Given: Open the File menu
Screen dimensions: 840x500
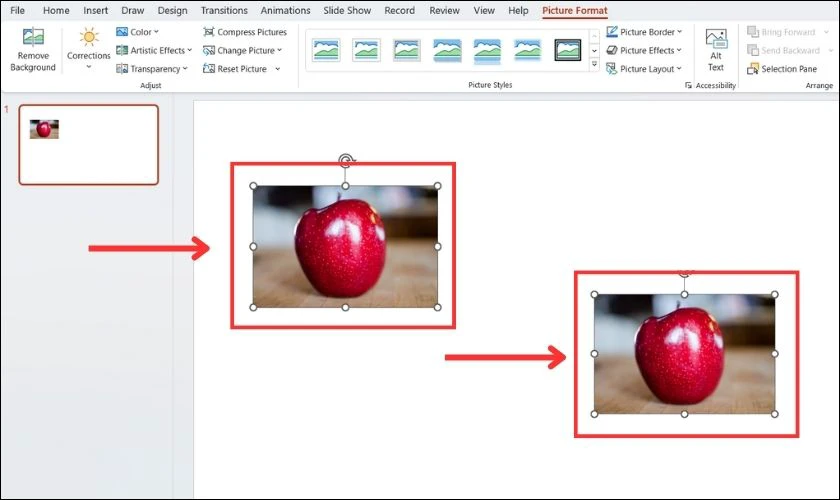Looking at the screenshot, I should tap(17, 10).
